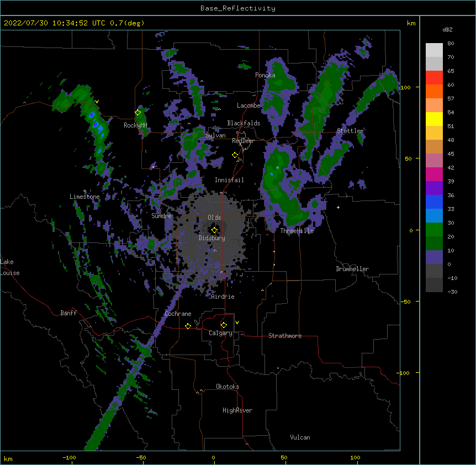Click the yellow 51-54 dBZ legend swatch
476x465 pixels.
[x=434, y=119]
